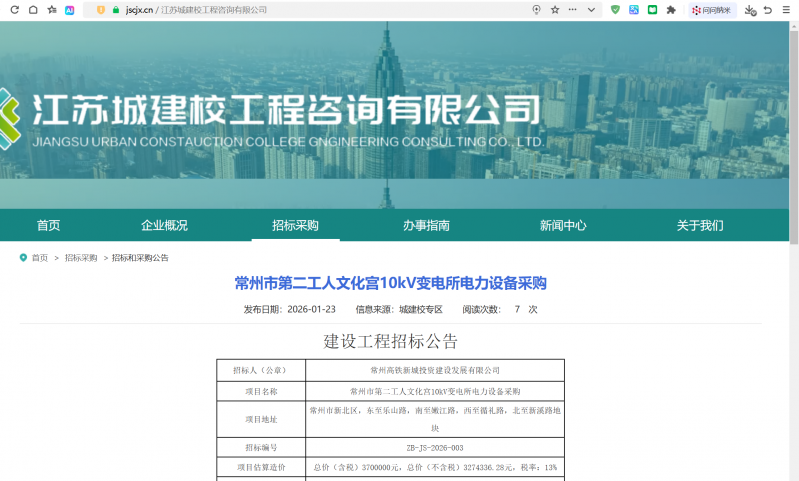Bookmark this page with the star icon

555,9
